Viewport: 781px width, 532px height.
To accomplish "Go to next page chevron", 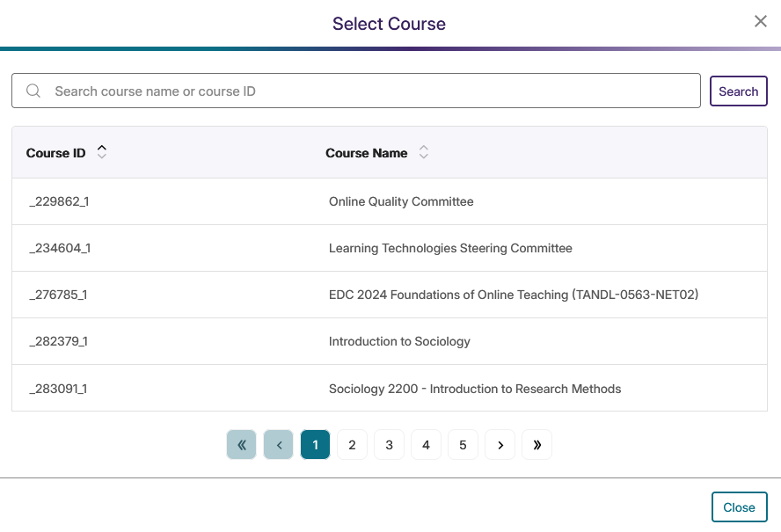I will coord(500,444).
